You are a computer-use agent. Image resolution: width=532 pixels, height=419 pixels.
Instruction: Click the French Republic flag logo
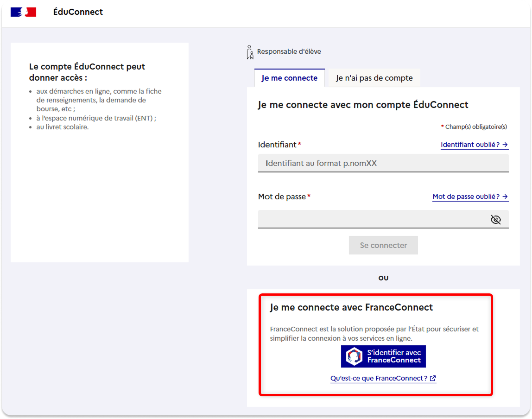(24, 12)
